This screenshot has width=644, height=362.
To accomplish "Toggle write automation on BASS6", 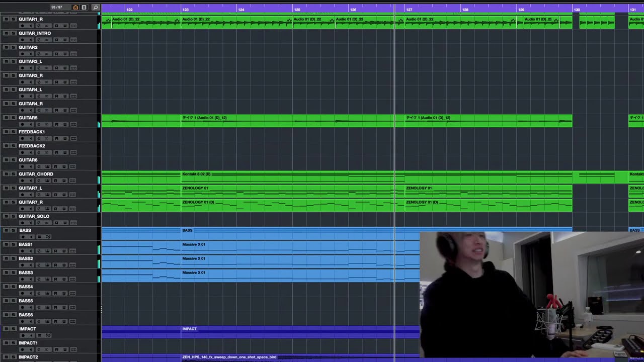I will point(64,321).
